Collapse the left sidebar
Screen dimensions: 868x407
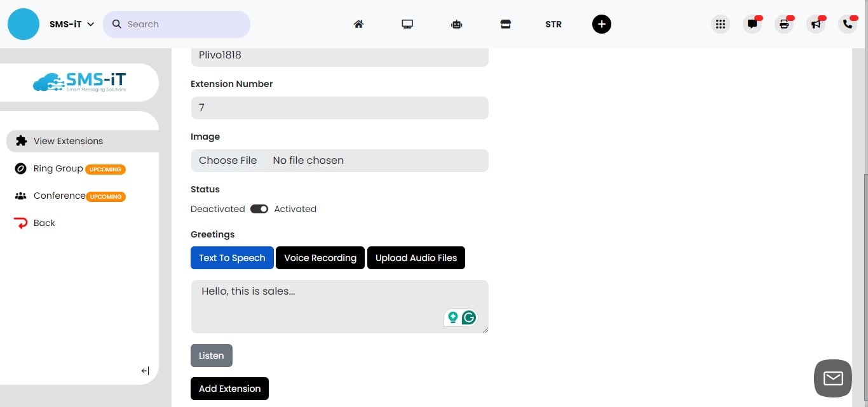click(x=145, y=370)
